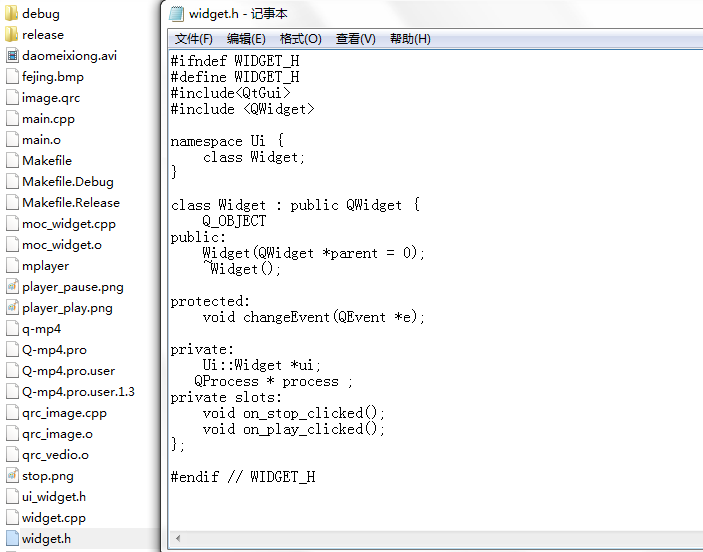
Task: Click the q-mp4 file icon
Action: [x=13, y=329]
